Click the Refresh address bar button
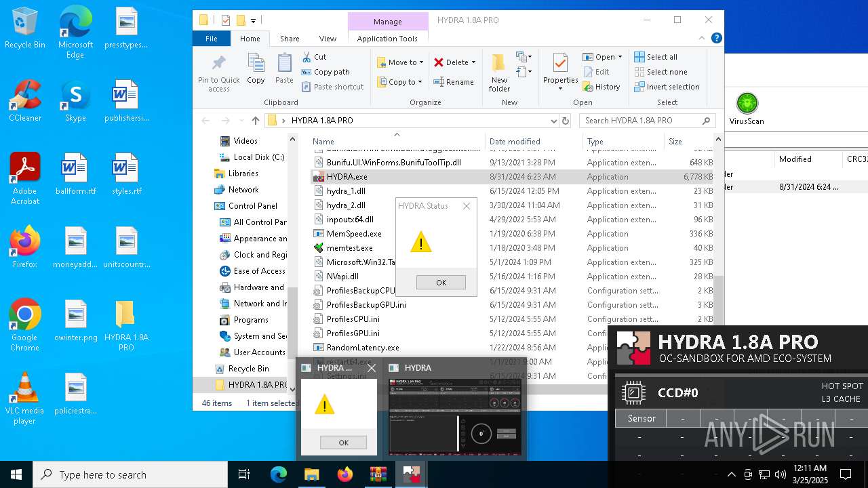 [x=566, y=121]
